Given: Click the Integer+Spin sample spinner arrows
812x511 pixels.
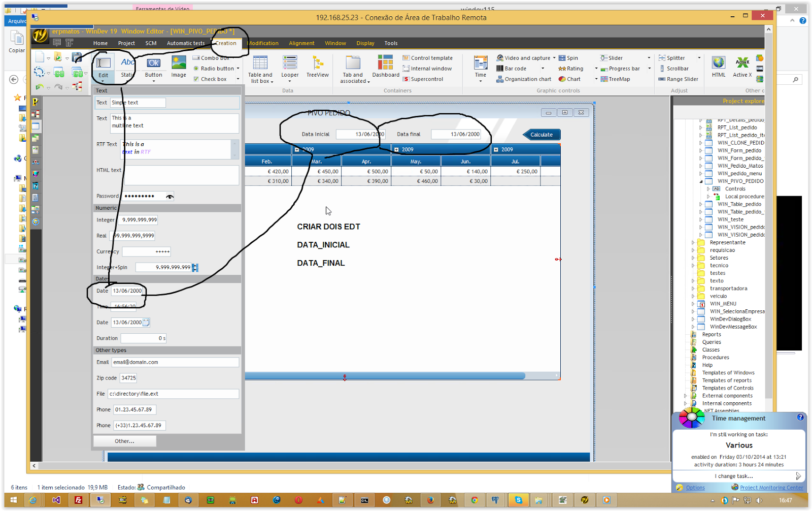Looking at the screenshot, I should [x=195, y=267].
